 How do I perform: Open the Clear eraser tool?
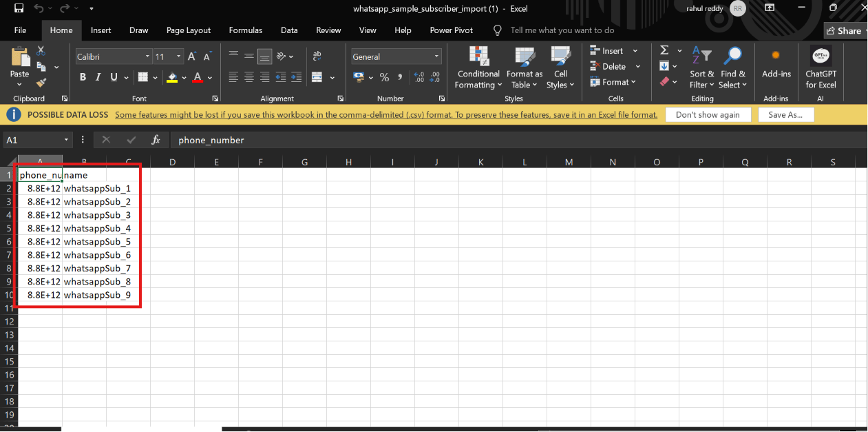click(x=664, y=81)
